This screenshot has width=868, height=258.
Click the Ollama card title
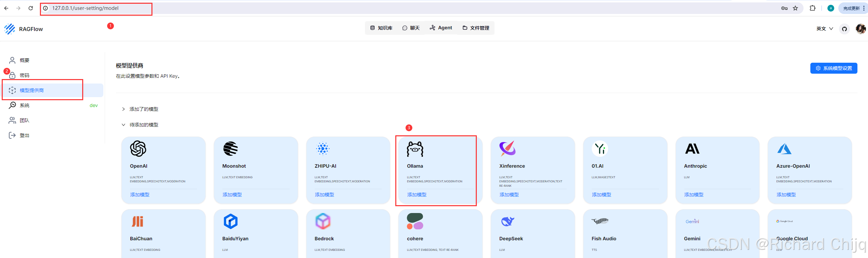point(415,166)
